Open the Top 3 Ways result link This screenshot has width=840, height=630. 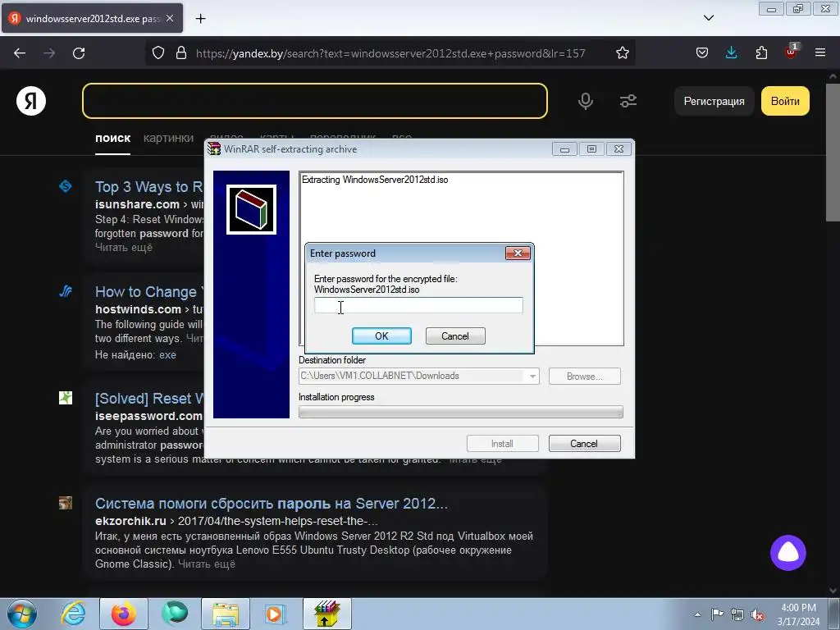click(x=149, y=187)
